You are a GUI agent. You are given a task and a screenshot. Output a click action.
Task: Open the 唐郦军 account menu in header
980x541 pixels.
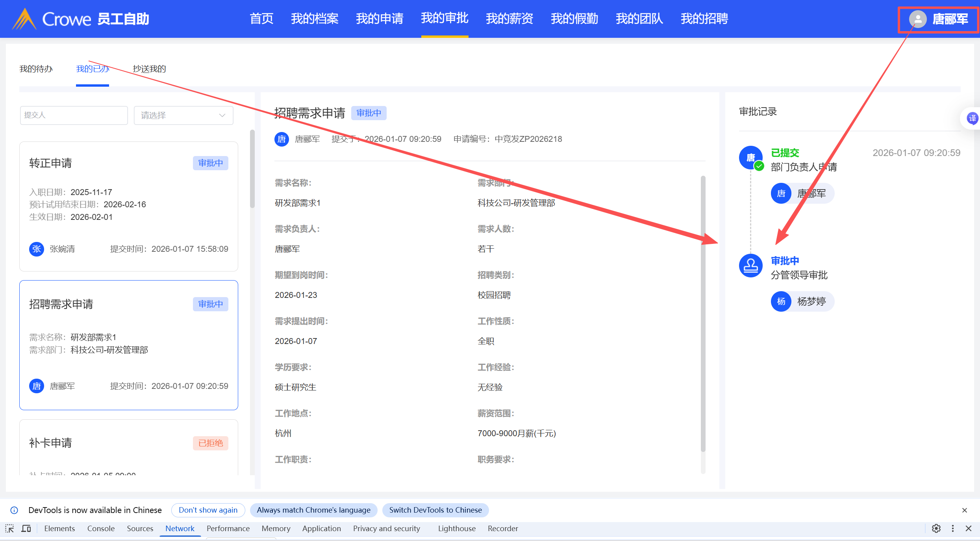pos(950,19)
